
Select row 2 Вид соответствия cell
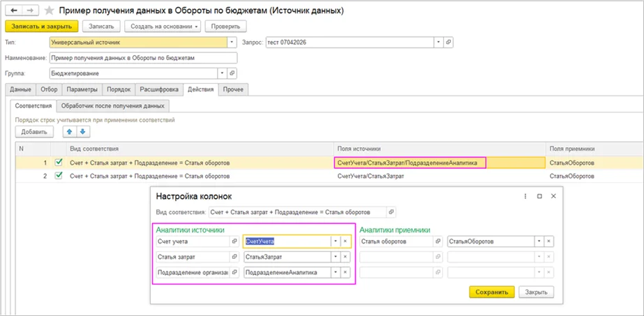click(x=200, y=176)
